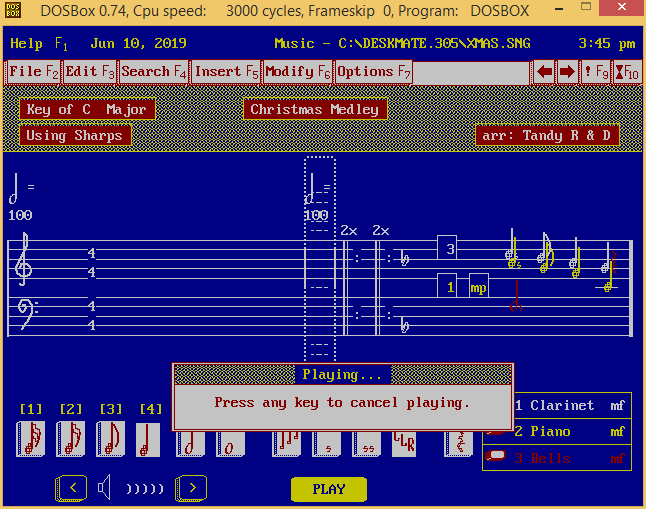Click the Playing... dialog title
This screenshot has width=646, height=509.
(x=342, y=375)
